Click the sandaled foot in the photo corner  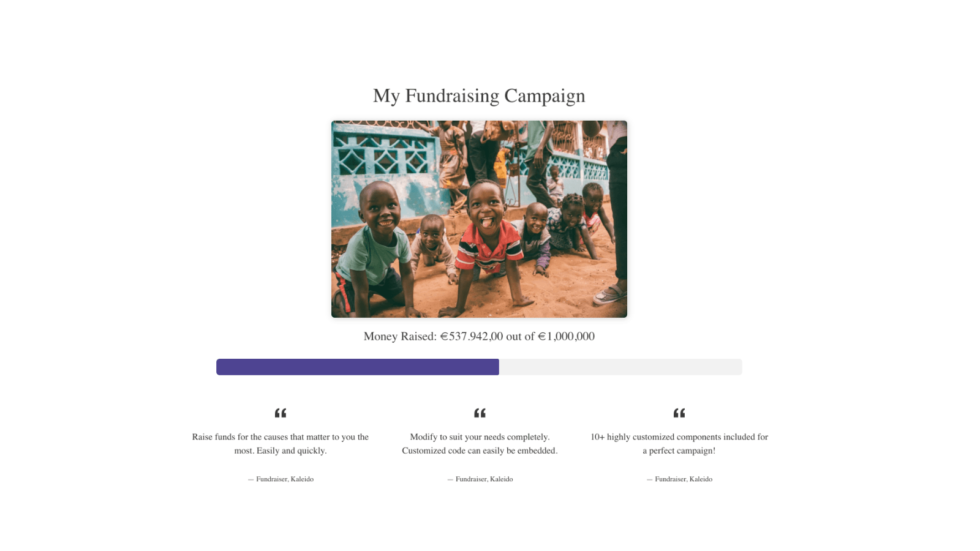(609, 294)
